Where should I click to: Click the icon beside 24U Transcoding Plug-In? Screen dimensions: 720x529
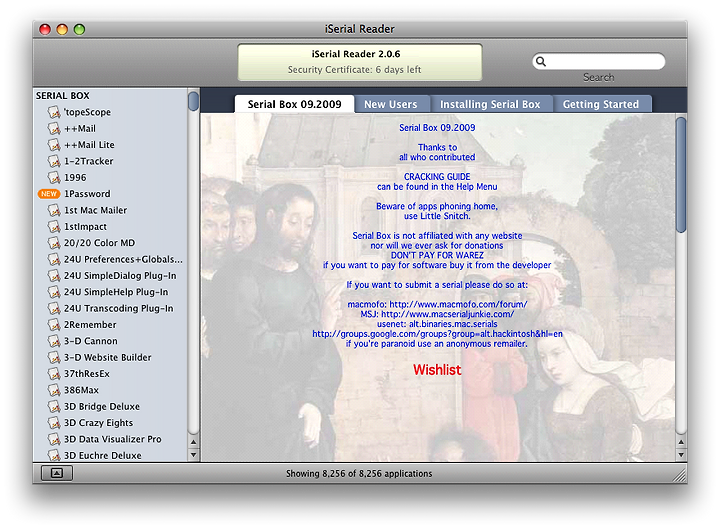point(54,308)
